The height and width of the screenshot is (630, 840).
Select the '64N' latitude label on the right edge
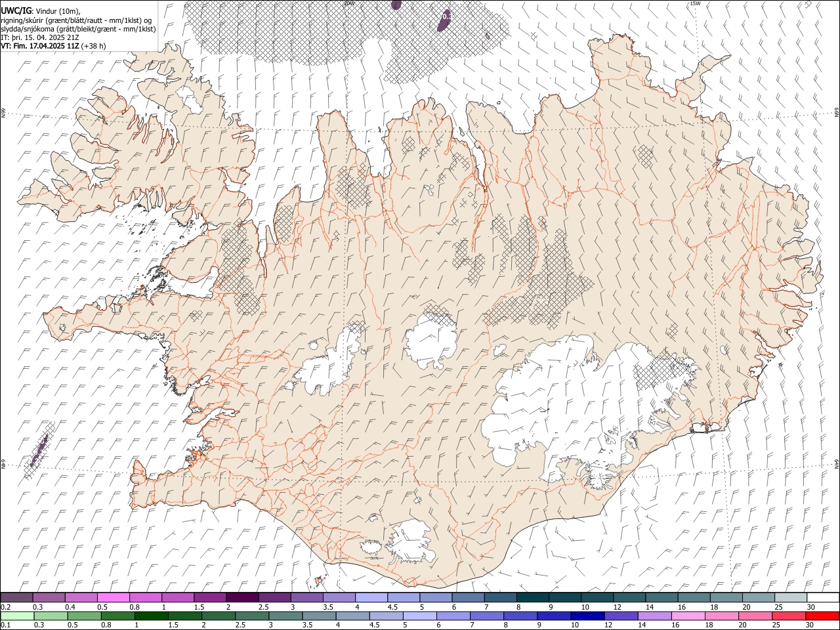pyautogui.click(x=837, y=463)
